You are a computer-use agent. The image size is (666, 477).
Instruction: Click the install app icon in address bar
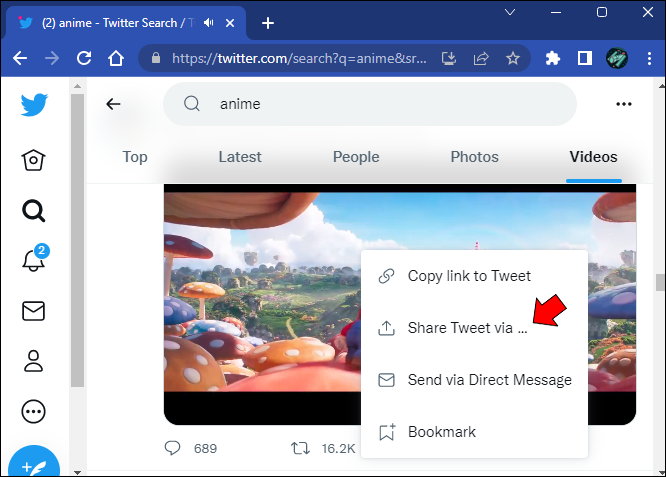449,58
